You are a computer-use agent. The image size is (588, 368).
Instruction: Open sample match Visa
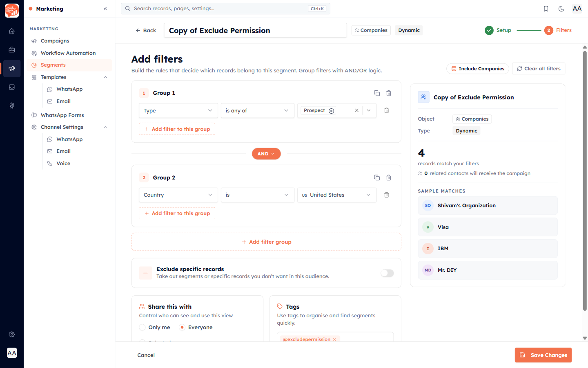pos(488,227)
